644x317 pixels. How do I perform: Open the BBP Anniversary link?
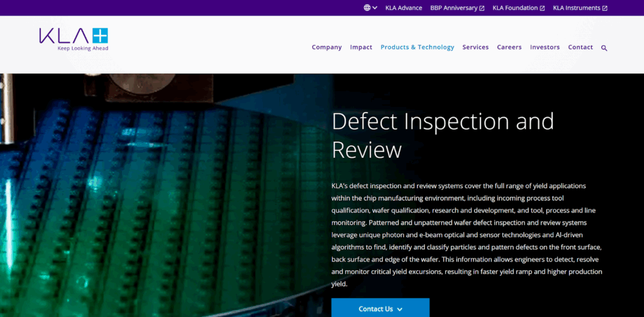point(453,8)
